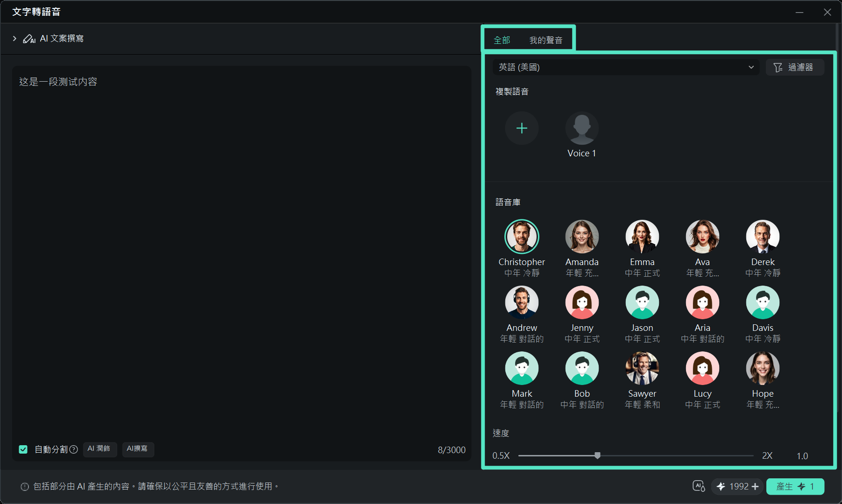Select the Derek voice avatar

coord(763,237)
